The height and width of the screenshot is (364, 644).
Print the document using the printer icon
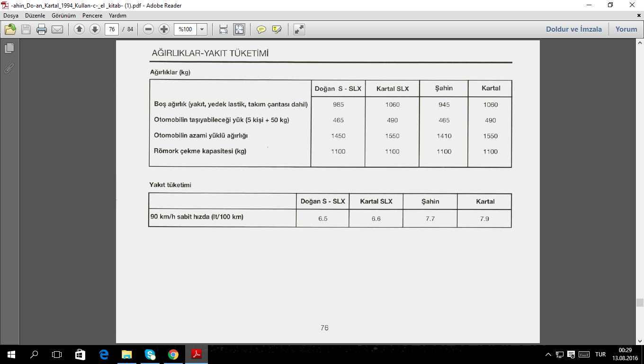pyautogui.click(x=42, y=29)
